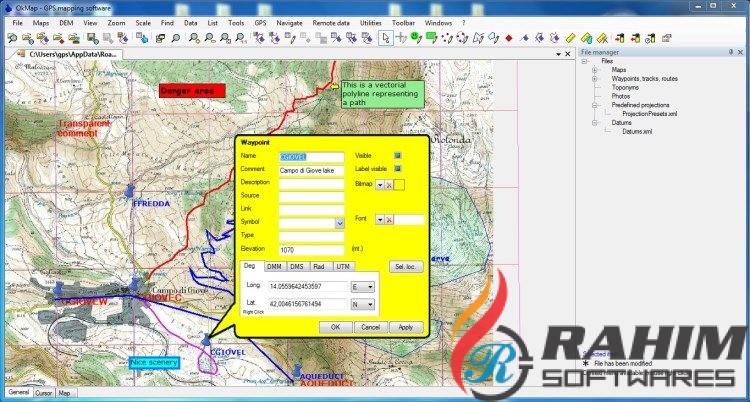750x402 pixels.
Task: Click the green smiley icon tool
Action: point(416,37)
